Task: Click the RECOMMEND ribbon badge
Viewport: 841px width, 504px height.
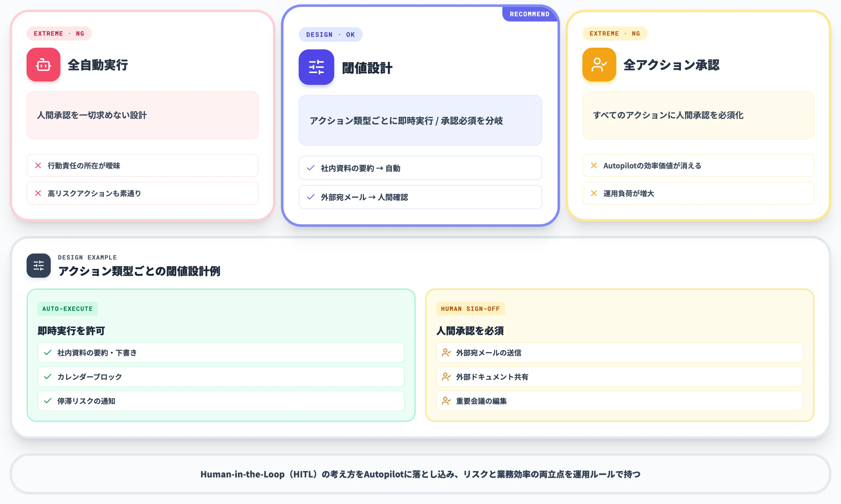Action: tap(530, 14)
